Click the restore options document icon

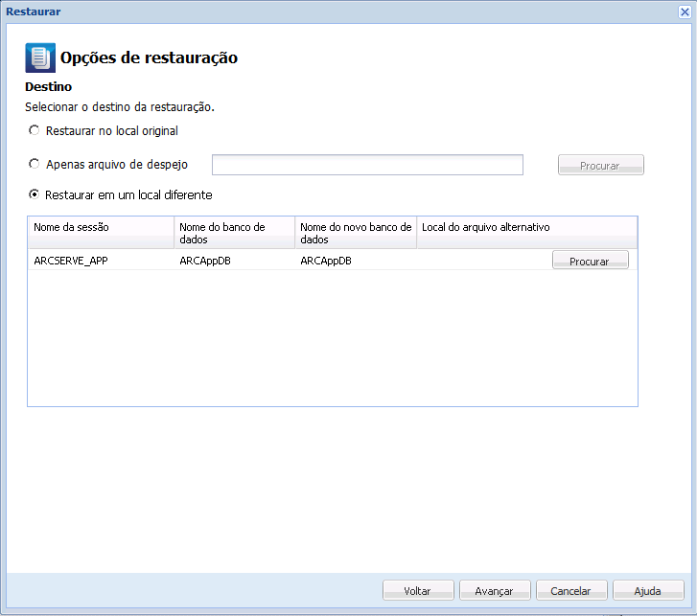pos(40,57)
